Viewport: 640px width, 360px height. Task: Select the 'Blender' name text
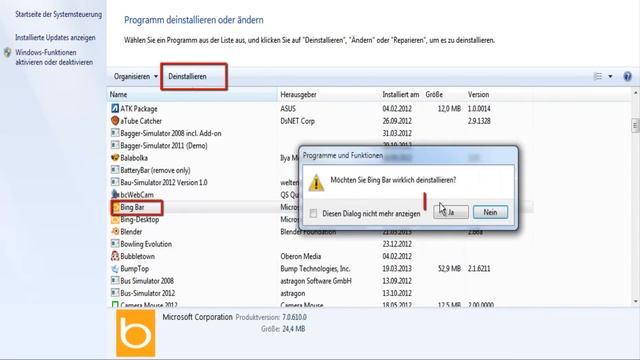click(131, 231)
